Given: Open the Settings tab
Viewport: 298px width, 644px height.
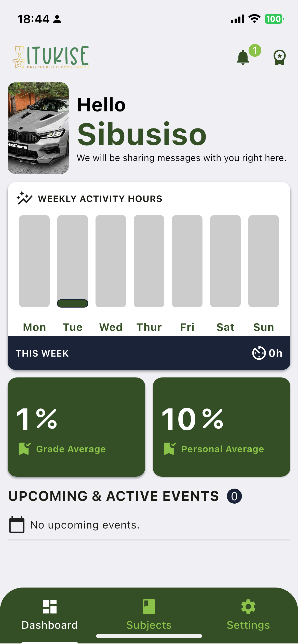Looking at the screenshot, I should (248, 613).
